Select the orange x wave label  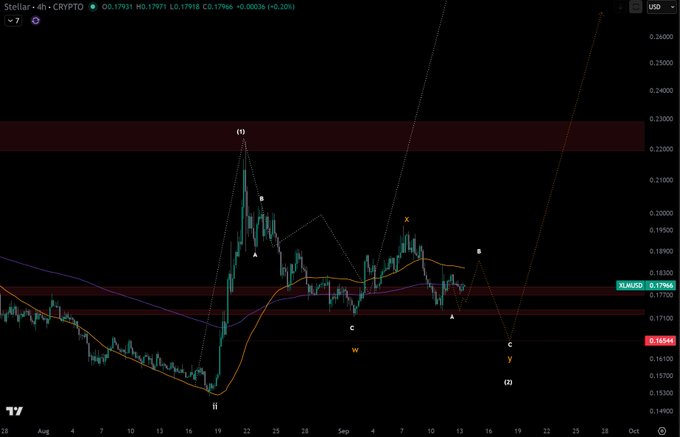[x=406, y=219]
